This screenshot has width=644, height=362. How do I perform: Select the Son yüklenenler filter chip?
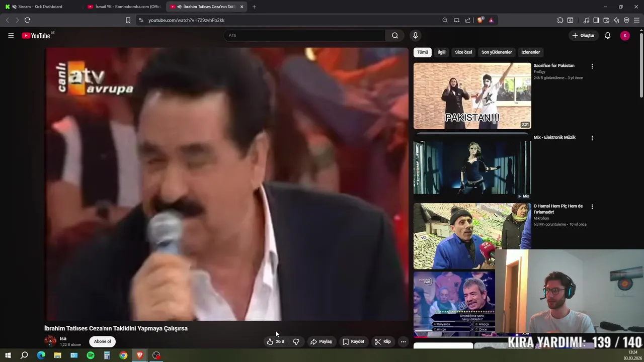coord(497,52)
